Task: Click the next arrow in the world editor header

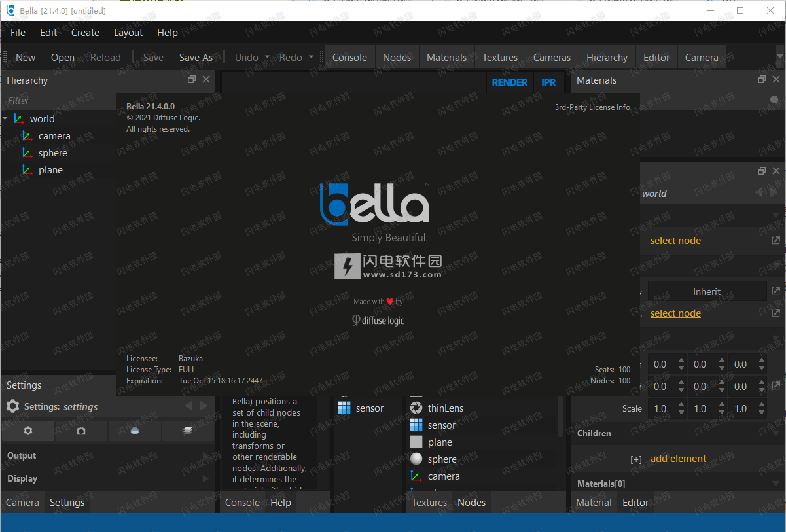Action: 774,193
